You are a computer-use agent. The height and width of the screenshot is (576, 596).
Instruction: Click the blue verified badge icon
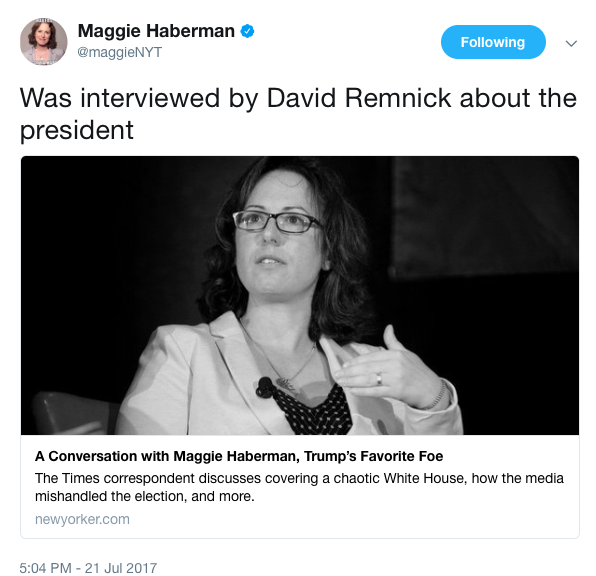pyautogui.click(x=247, y=31)
